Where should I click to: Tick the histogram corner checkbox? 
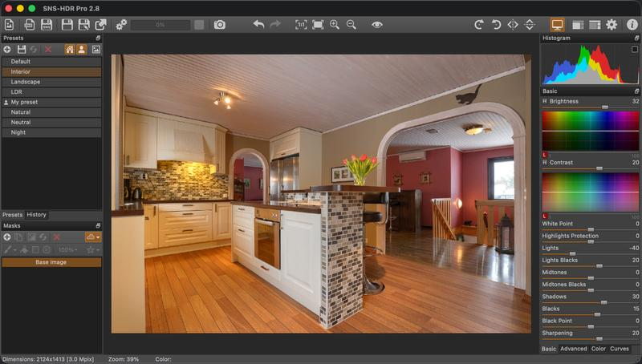click(635, 49)
